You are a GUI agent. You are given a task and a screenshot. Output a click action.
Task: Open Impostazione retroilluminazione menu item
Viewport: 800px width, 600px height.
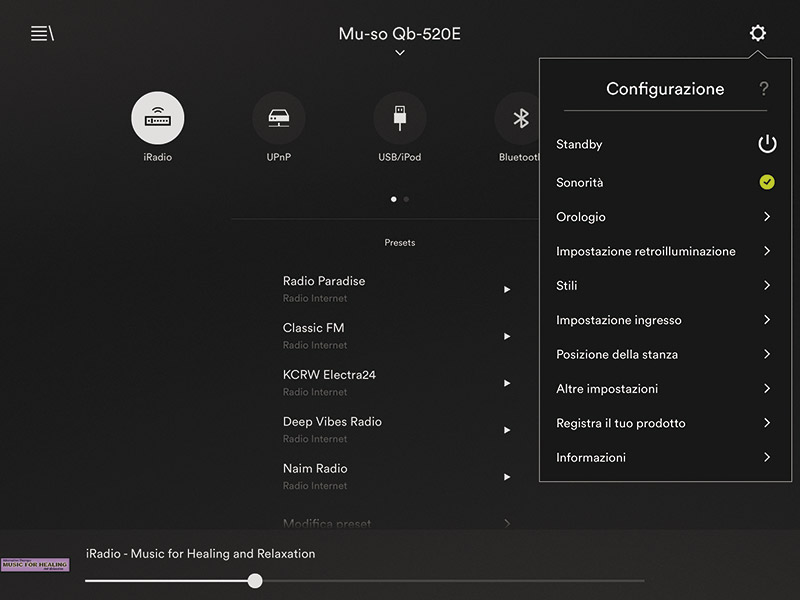[645, 251]
